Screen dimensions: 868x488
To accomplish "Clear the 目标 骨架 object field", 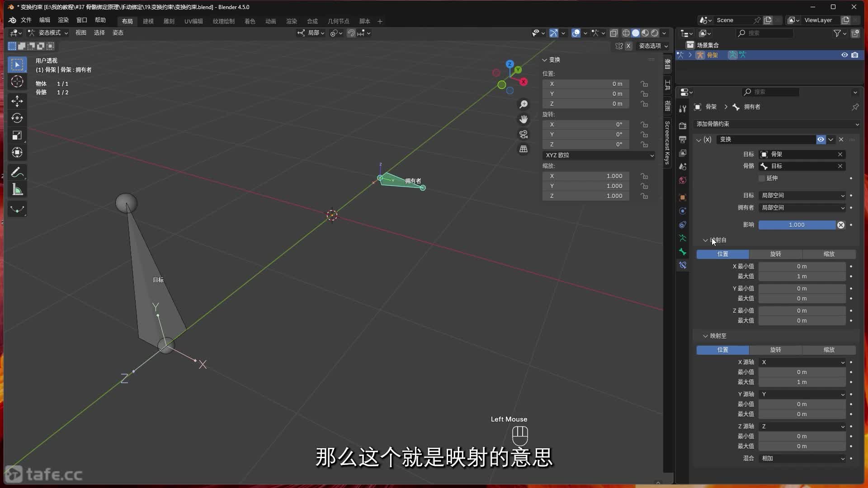I will (840, 155).
